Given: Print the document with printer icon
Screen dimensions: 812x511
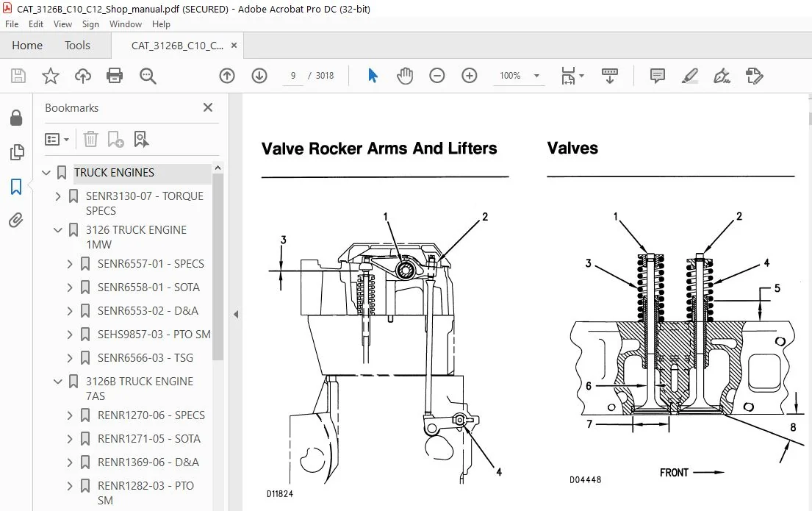Looking at the screenshot, I should tap(115, 76).
